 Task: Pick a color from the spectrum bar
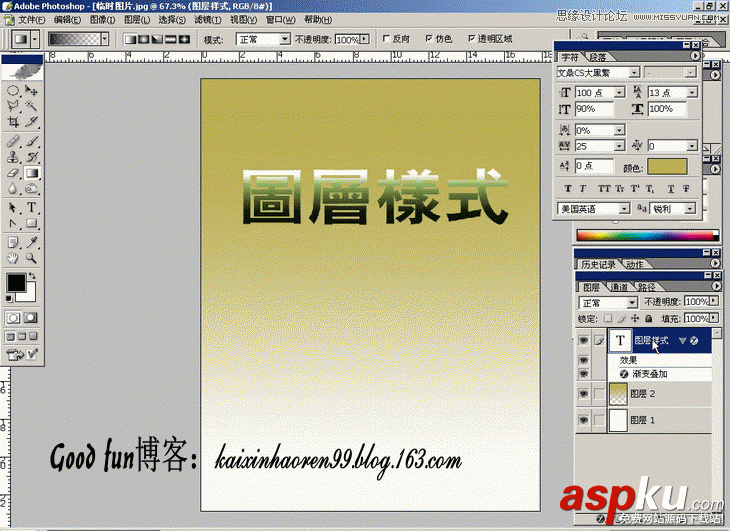point(647,235)
